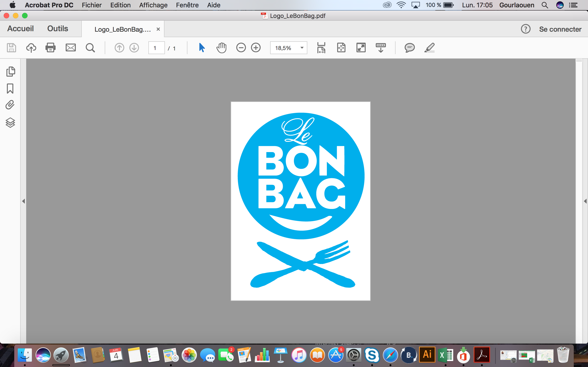The width and height of the screenshot is (588, 367).
Task: Click Se connecter link
Action: point(560,29)
